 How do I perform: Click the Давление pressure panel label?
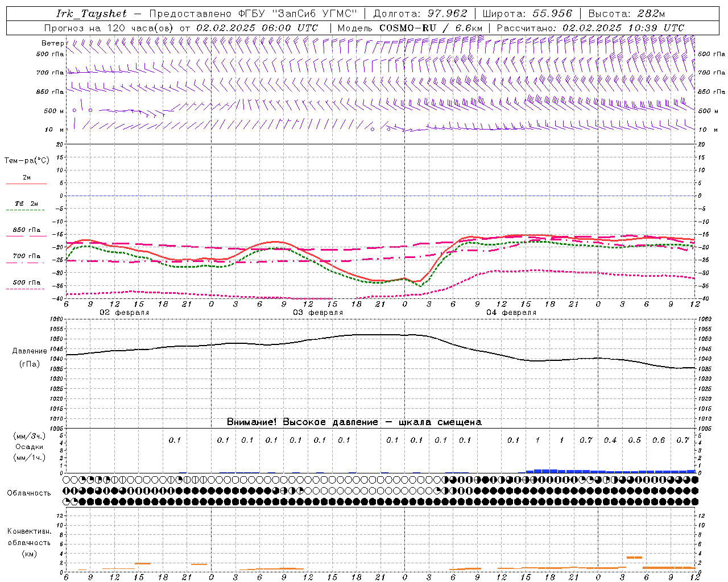click(30, 351)
